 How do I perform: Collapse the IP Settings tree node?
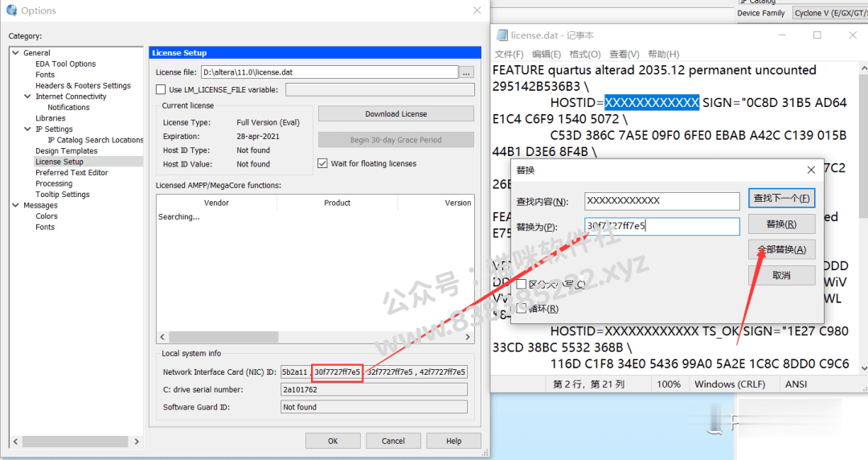click(x=27, y=129)
